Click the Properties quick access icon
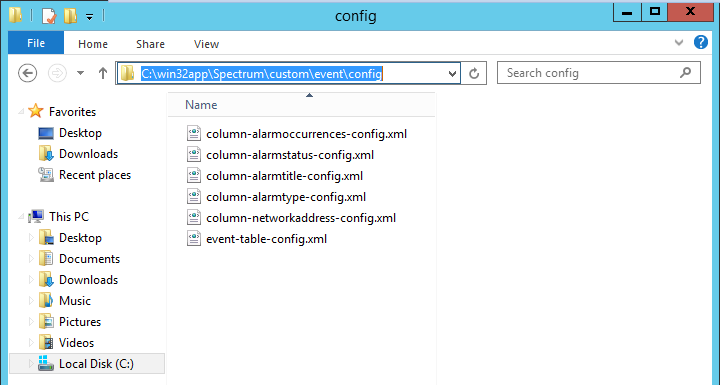Image resolution: width=720 pixels, height=385 pixels. click(x=49, y=16)
